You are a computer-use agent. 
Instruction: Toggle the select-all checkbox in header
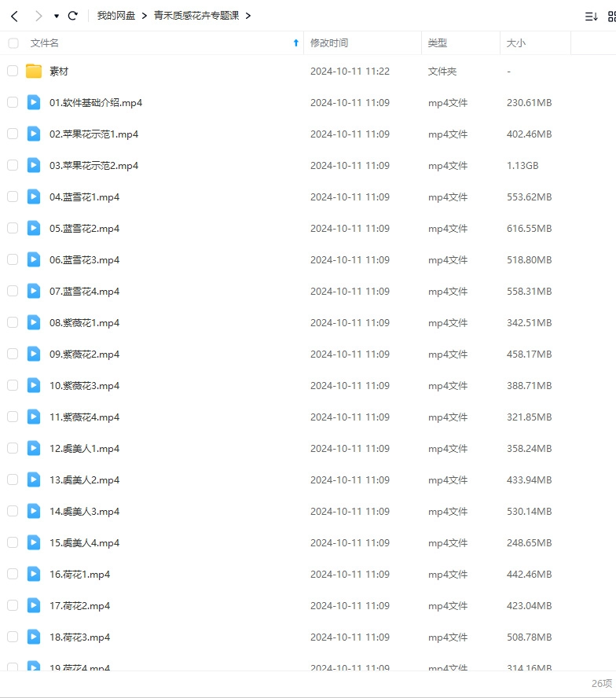click(x=13, y=43)
